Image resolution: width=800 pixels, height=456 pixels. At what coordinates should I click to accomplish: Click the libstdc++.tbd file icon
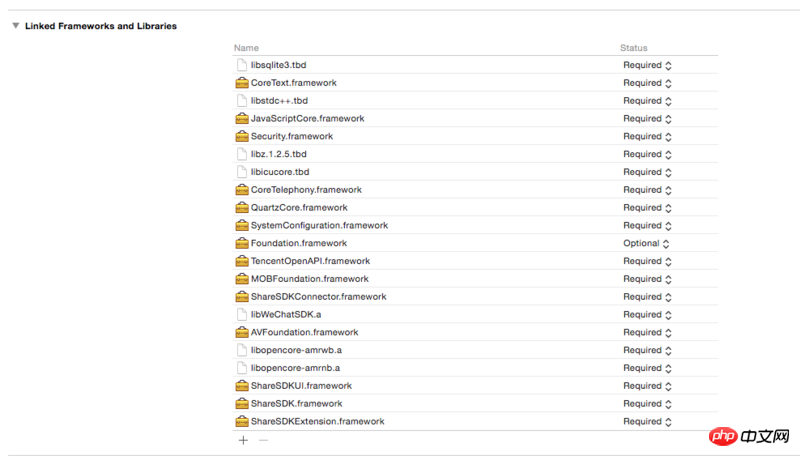242,100
